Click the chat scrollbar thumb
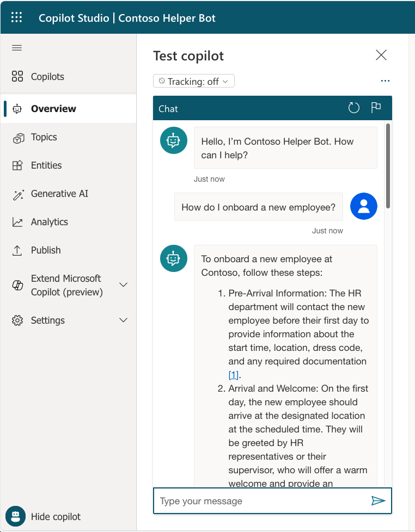The width and height of the screenshot is (415, 532). pyautogui.click(x=388, y=166)
